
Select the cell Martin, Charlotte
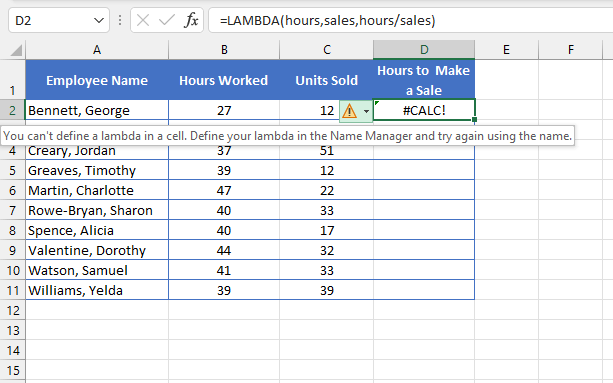point(97,190)
